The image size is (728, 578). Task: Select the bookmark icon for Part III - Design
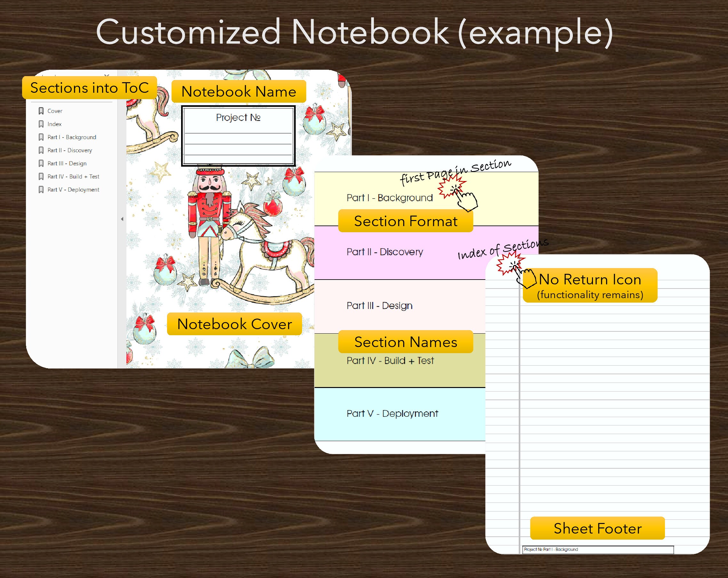41,163
